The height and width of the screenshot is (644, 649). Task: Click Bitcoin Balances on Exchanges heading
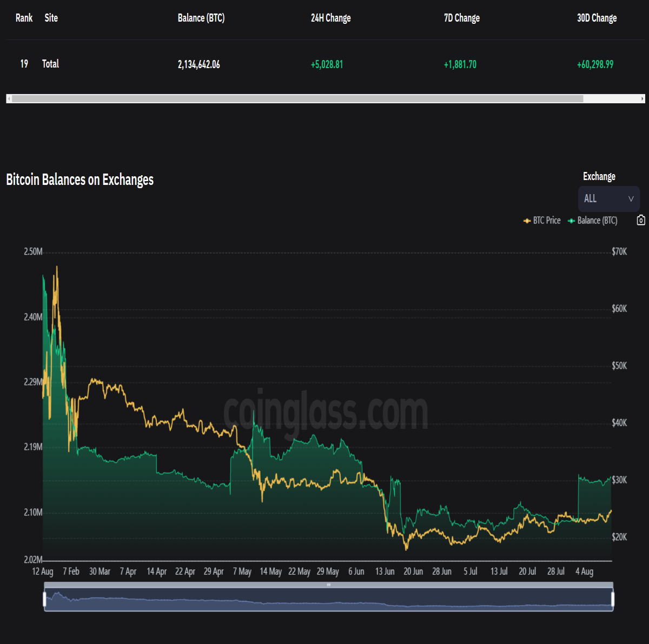click(80, 180)
